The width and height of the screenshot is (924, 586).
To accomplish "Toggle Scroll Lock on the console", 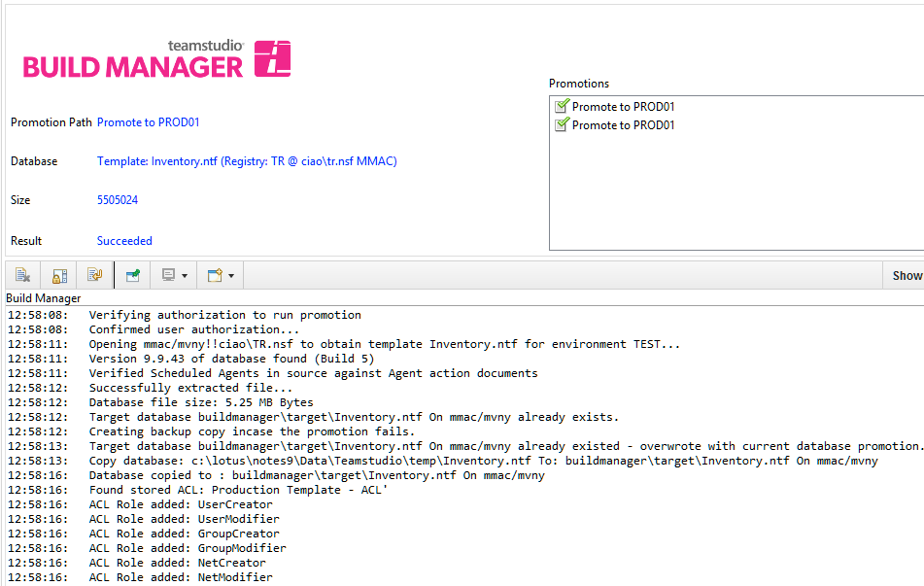I will click(59, 275).
